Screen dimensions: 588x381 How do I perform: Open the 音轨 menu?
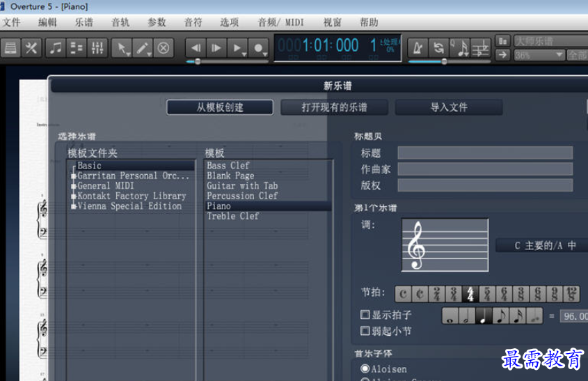click(x=120, y=22)
